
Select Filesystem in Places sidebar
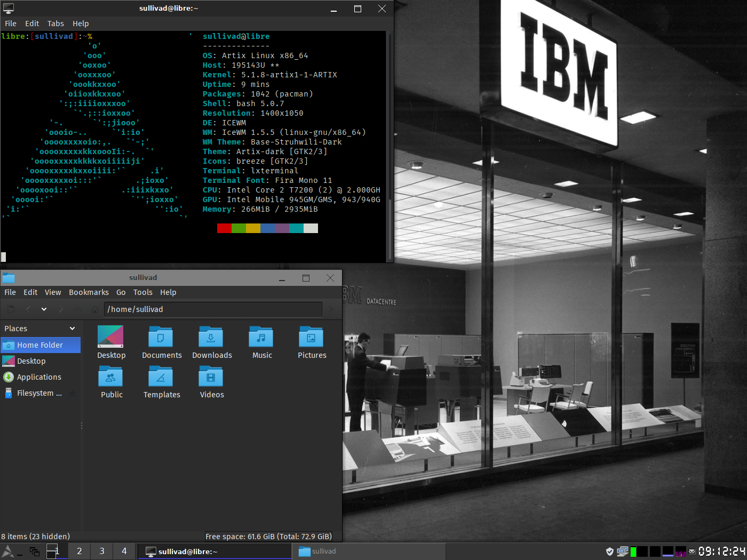(x=35, y=393)
